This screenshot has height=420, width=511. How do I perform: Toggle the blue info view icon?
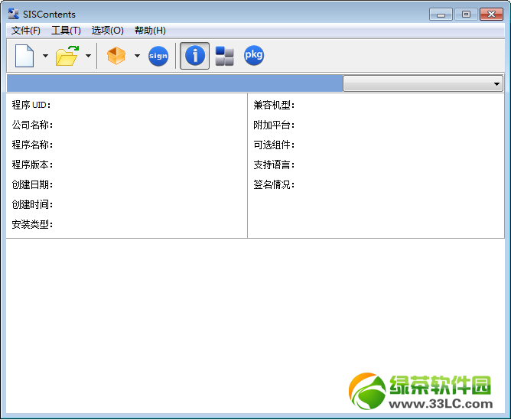(x=195, y=56)
